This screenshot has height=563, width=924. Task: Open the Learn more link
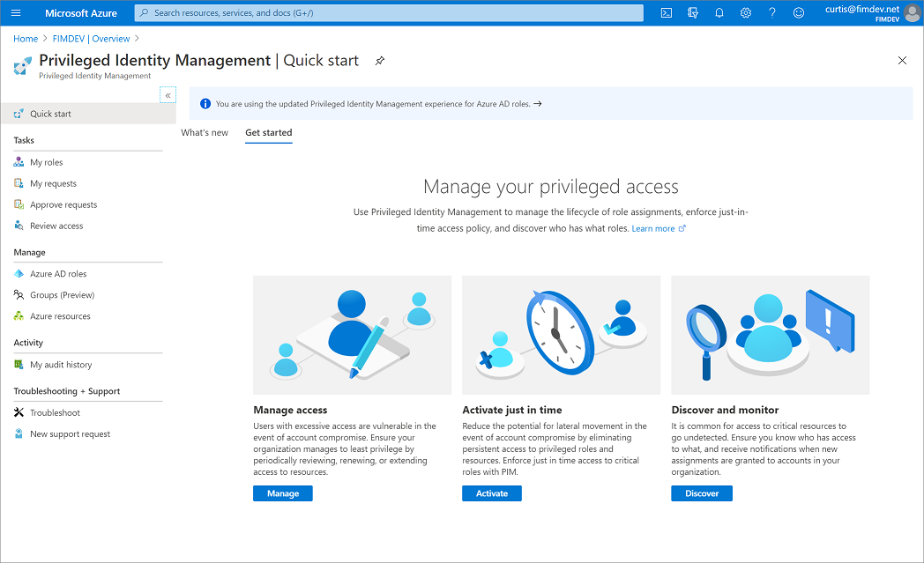coord(653,227)
